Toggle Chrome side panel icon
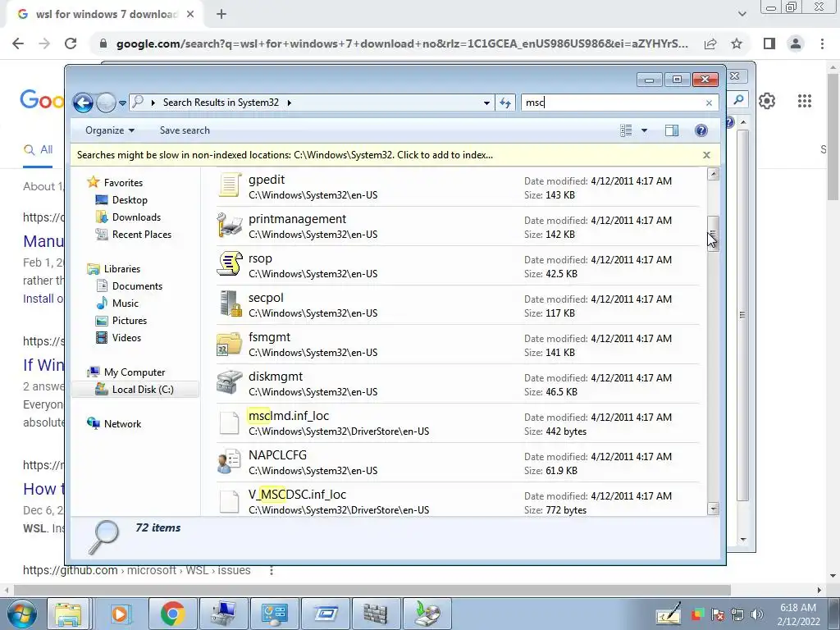 pos(769,43)
